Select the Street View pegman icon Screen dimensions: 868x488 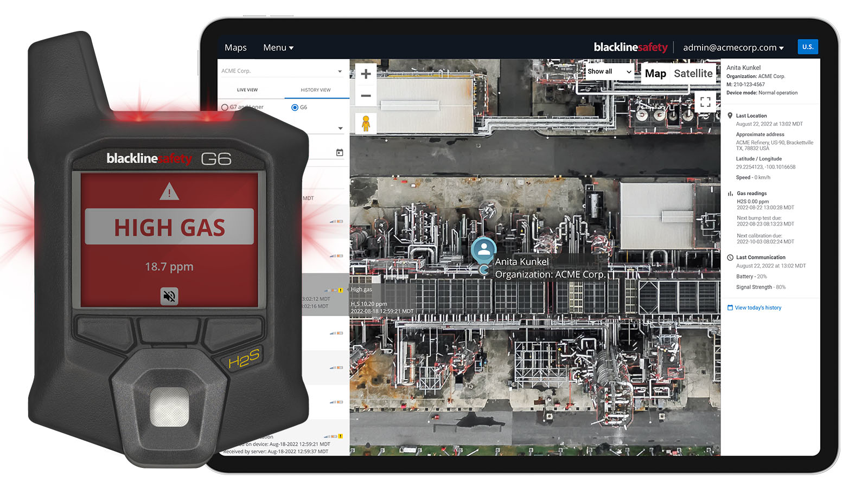(367, 123)
